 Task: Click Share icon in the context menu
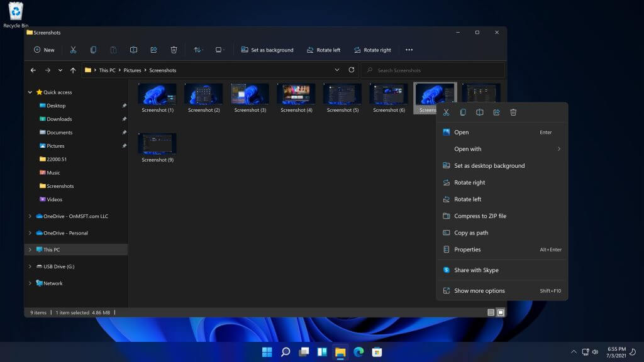[x=497, y=112]
